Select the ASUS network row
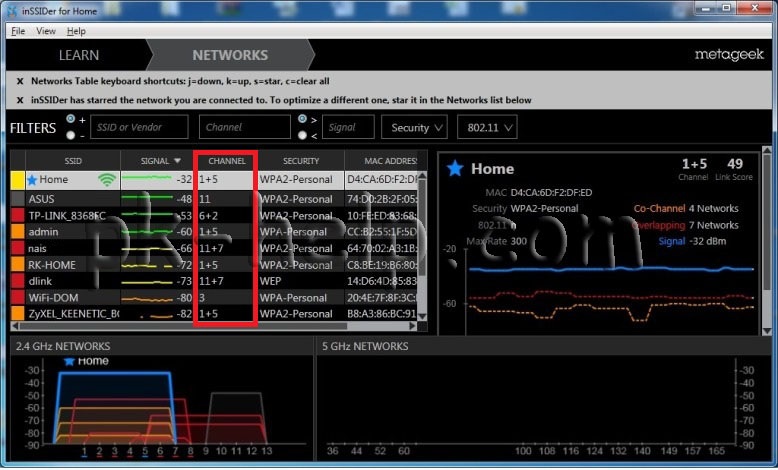The height and width of the screenshot is (470, 778). coord(214,199)
